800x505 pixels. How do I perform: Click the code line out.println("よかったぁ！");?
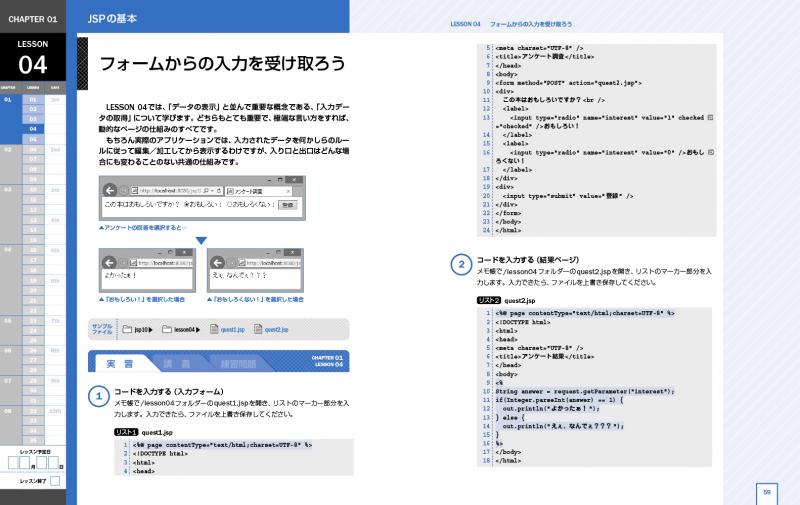click(551, 409)
